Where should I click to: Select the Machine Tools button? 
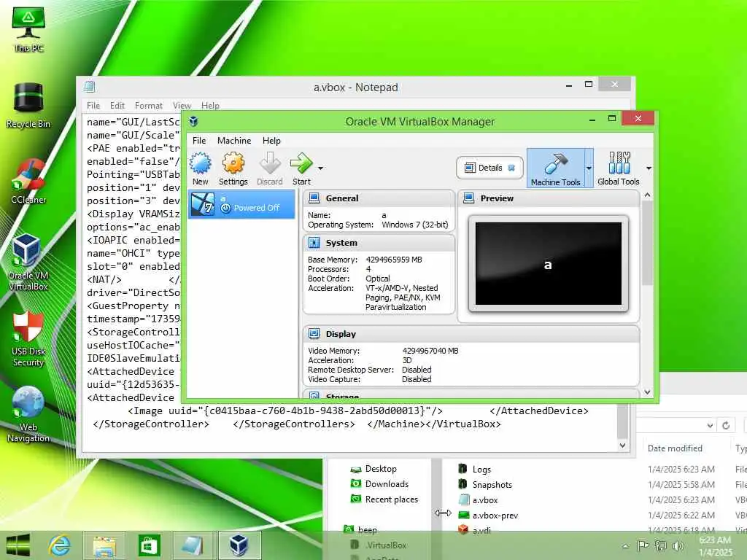[555, 168]
